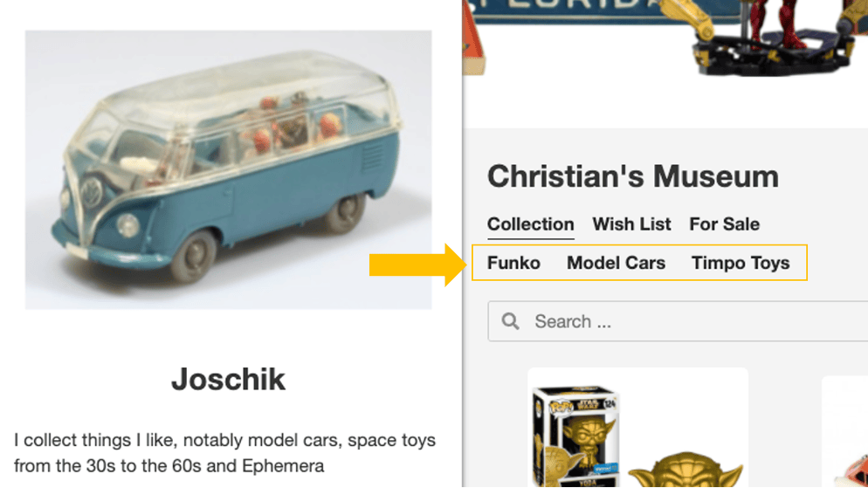The width and height of the screenshot is (868, 488).
Task: Click the yellow arrow pointing at categories
Action: click(418, 265)
